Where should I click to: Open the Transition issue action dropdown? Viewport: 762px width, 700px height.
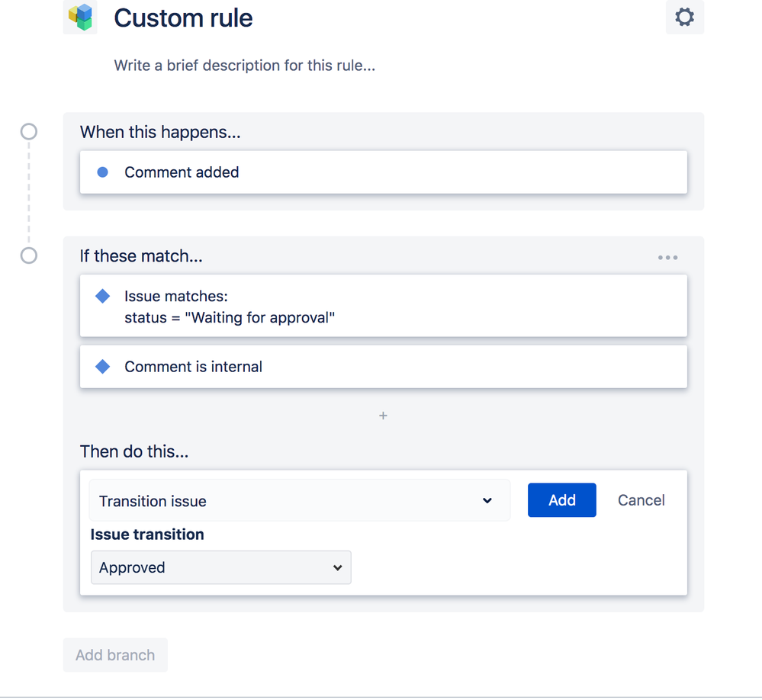click(300, 500)
